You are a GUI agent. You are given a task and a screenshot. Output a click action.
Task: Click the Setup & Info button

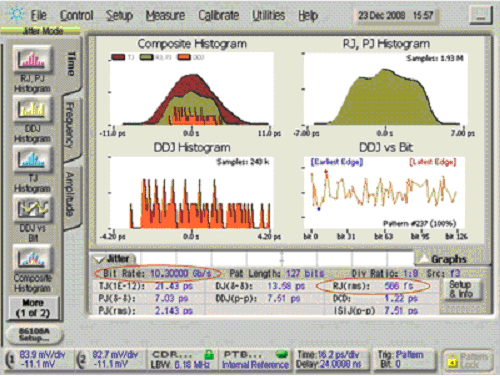pyautogui.click(x=461, y=289)
